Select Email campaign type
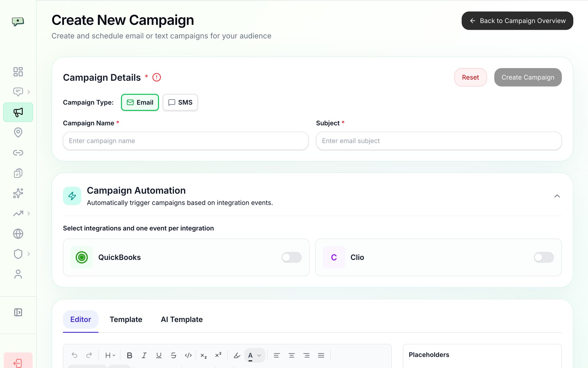Screen dimensions: 588x368 [x=140, y=102]
